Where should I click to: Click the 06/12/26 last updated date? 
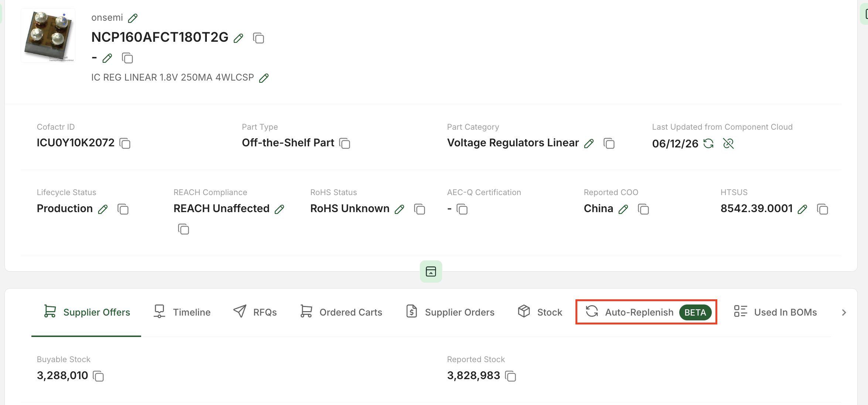tap(675, 143)
